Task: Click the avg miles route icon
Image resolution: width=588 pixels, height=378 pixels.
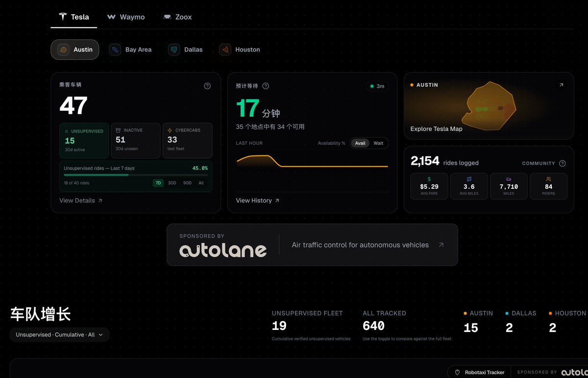Action: (469, 179)
